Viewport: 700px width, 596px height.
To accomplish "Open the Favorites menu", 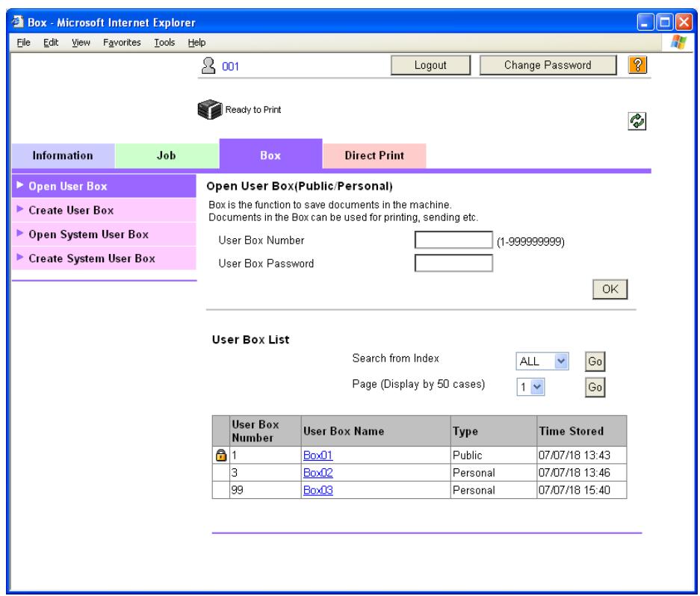I will 122,43.
